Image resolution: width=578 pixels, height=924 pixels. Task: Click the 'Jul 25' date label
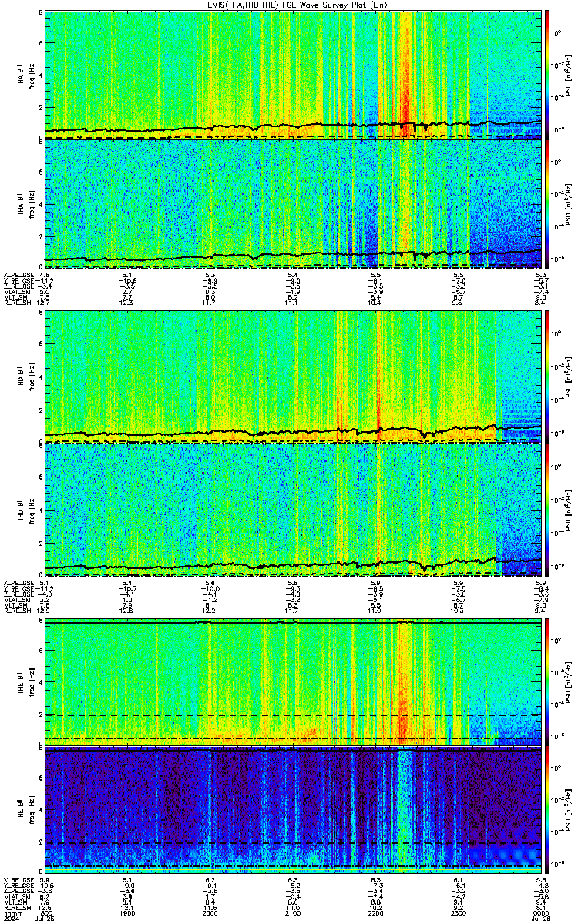click(45, 918)
